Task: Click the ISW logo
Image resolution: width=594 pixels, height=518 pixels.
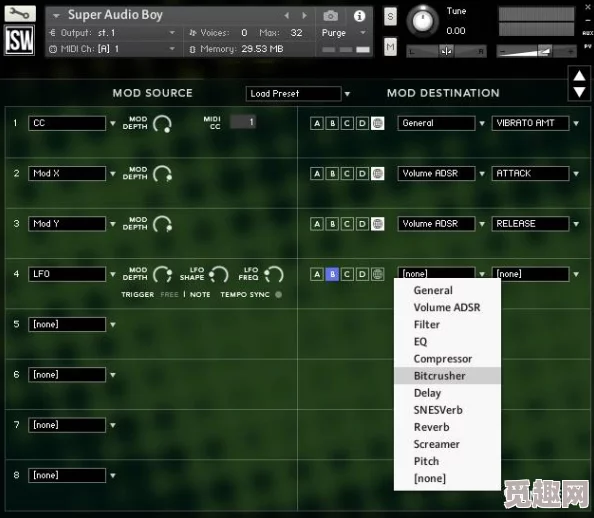Action: tap(19, 41)
